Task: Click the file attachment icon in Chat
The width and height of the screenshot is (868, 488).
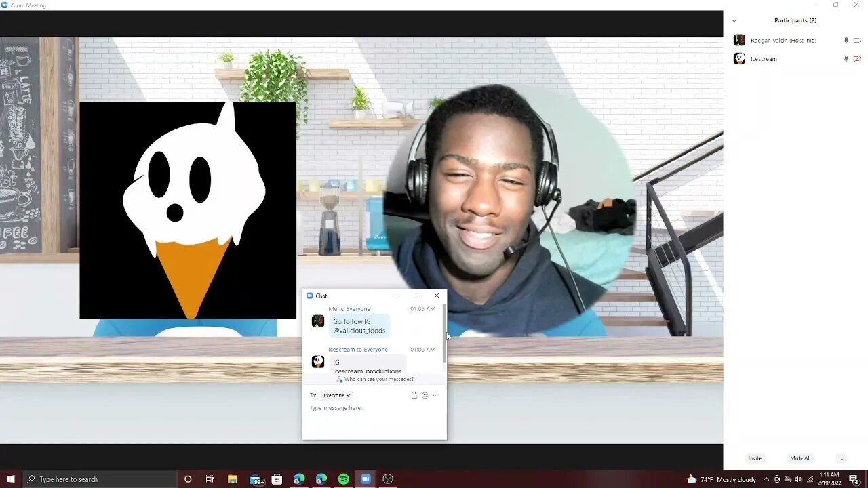Action: (x=414, y=395)
